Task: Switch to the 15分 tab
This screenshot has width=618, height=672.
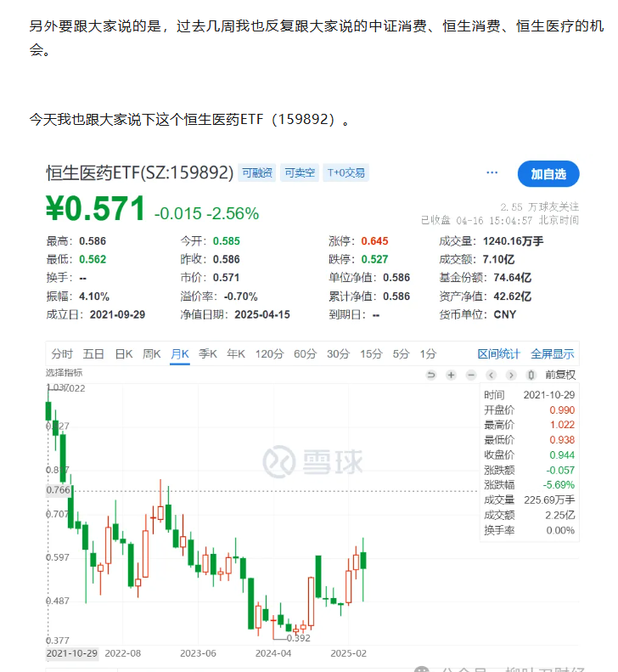Action: 371,354
